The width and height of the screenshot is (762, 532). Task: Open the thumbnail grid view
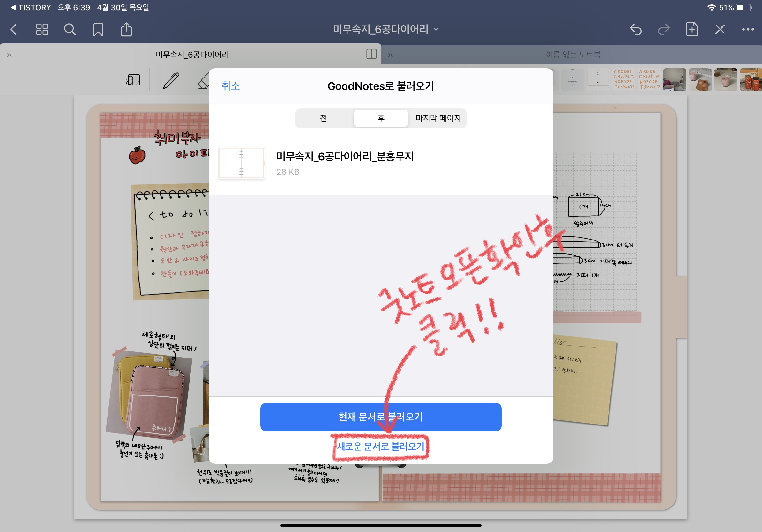click(42, 29)
